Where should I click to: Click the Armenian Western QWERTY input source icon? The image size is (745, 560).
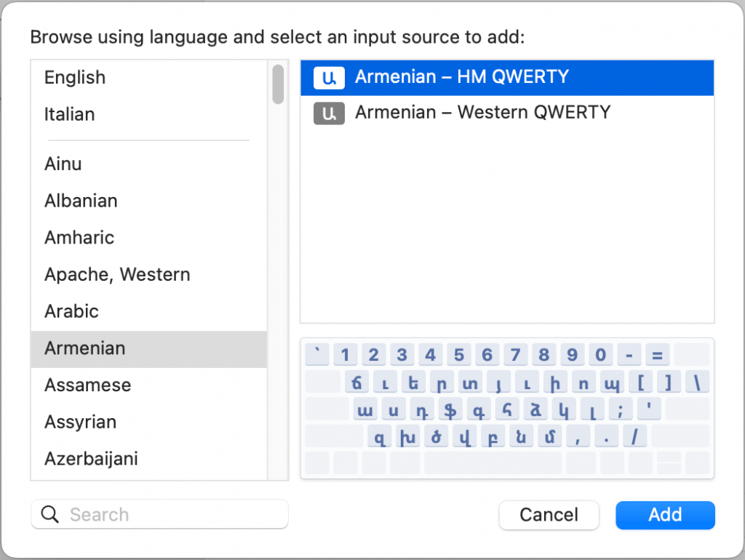329,113
